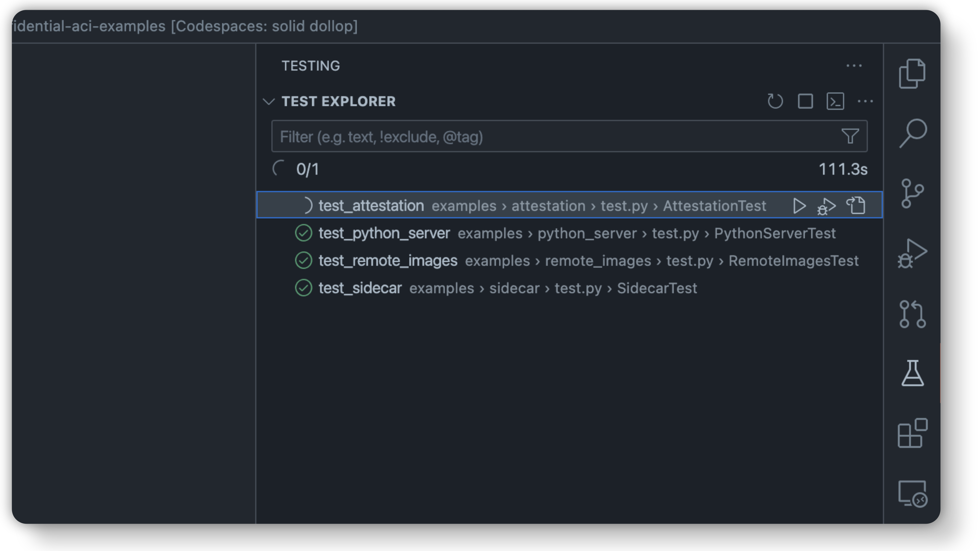
Task: Select the test_attestation row
Action: (569, 205)
